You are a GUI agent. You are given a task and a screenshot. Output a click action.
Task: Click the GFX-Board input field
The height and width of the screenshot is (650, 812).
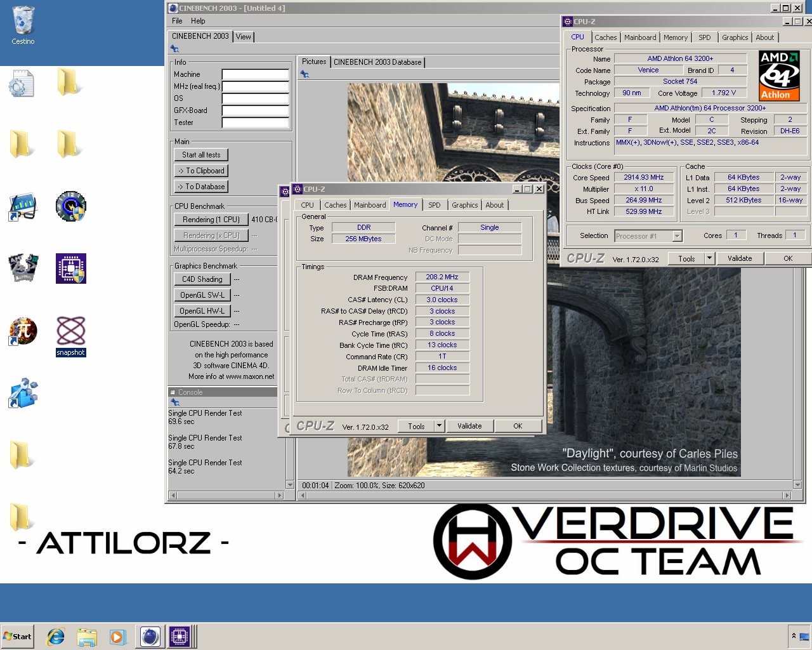pos(255,110)
